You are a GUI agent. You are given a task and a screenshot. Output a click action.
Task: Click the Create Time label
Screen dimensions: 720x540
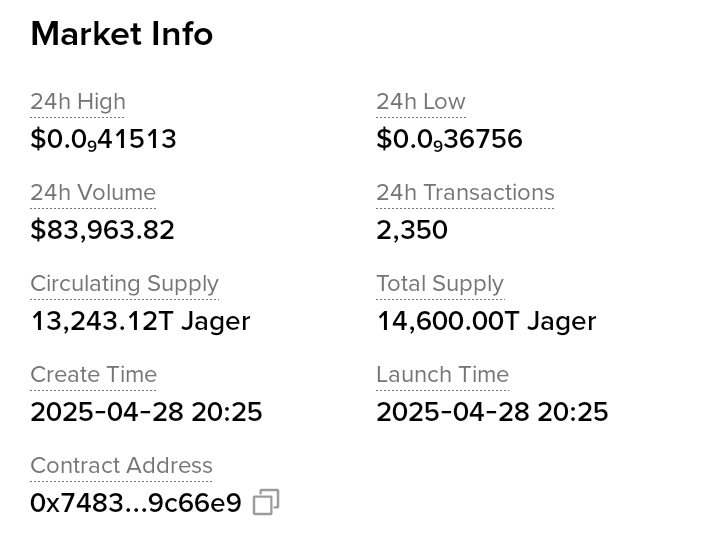tap(93, 375)
